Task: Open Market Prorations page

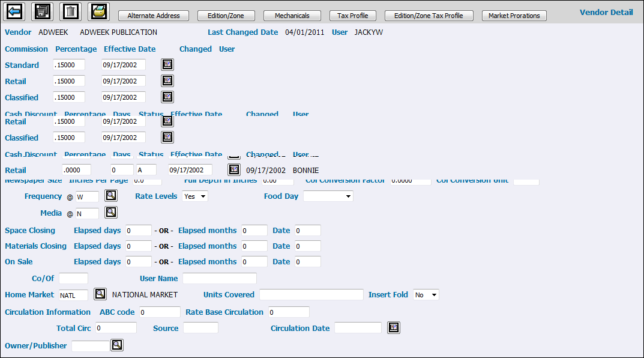Action: [514, 16]
